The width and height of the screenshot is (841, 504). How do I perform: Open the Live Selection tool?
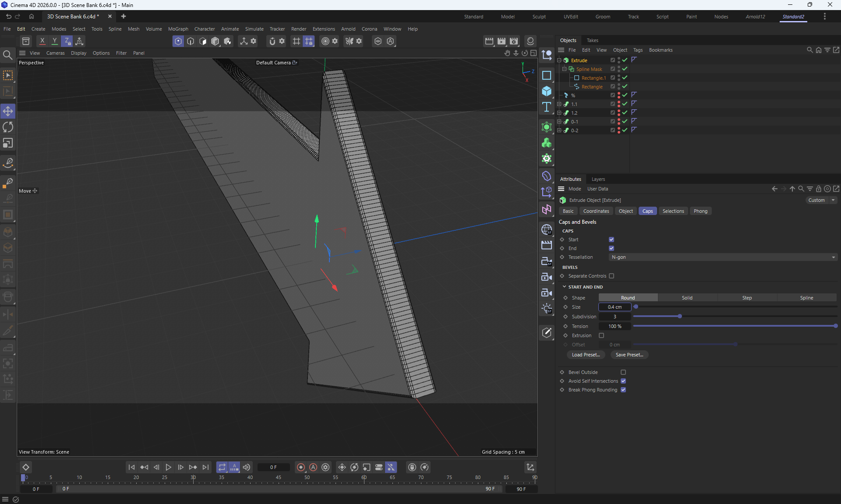click(x=8, y=75)
